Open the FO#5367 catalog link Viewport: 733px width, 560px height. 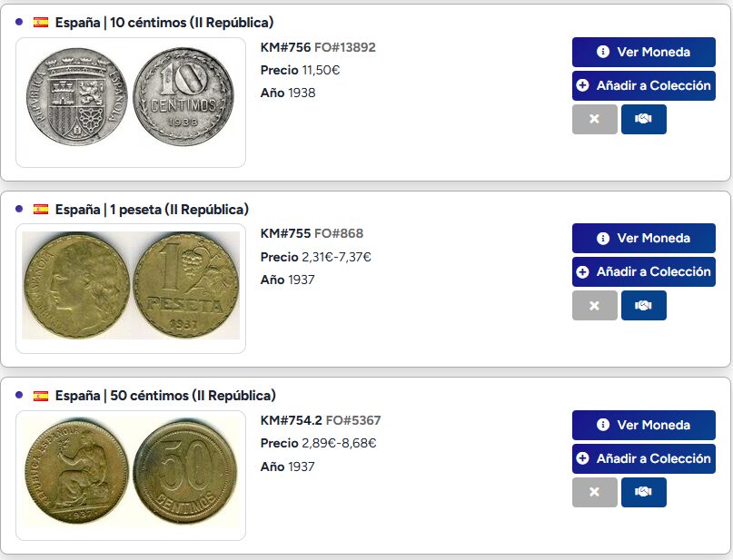[353, 419]
